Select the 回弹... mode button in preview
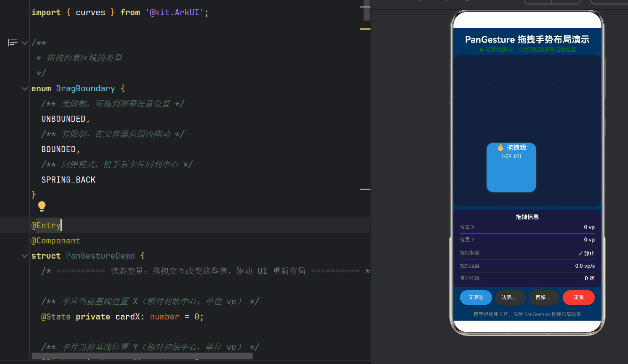Viewport: 628px width, 364px height. (x=544, y=297)
